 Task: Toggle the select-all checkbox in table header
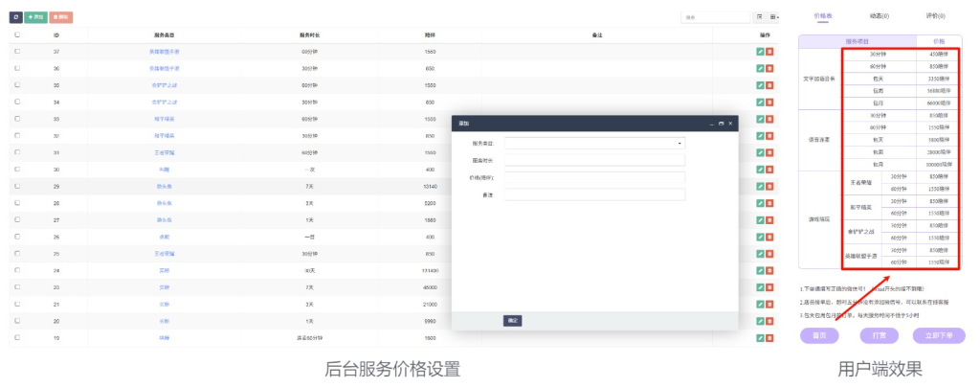[x=17, y=34]
